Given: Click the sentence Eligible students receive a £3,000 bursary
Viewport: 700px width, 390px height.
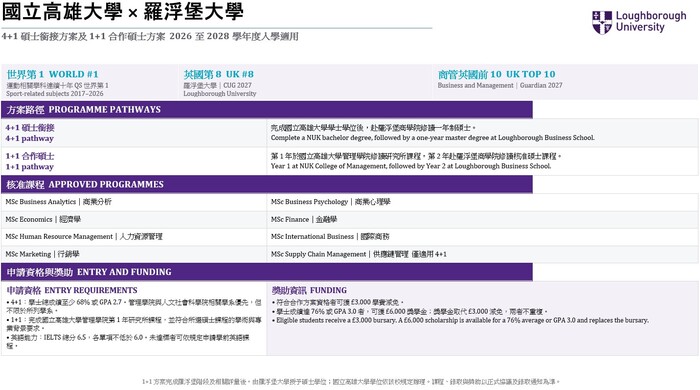Looking at the screenshot, I should click(x=460, y=320).
